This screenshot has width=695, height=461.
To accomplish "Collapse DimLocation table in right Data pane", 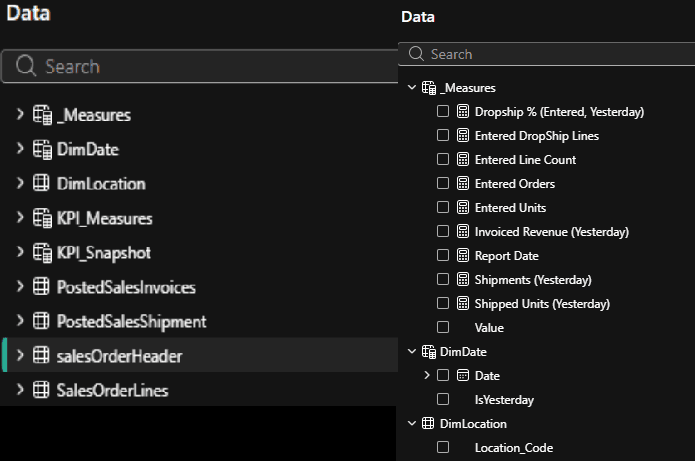I will (x=412, y=423).
